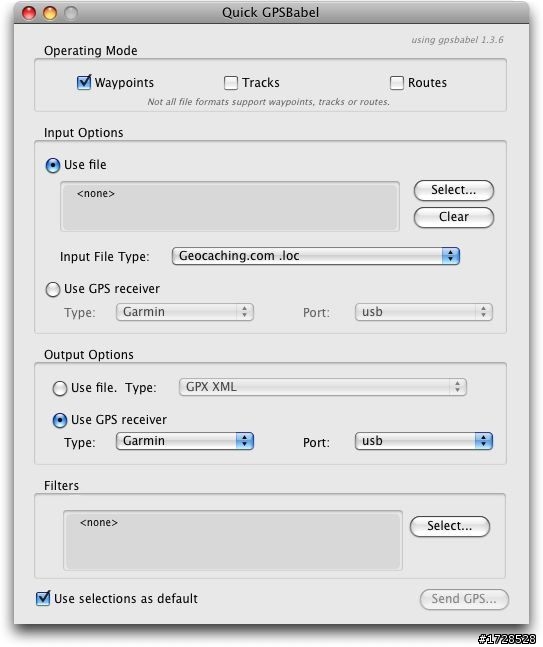Open the input Port usb dropdown
The image size is (543, 647).
click(424, 312)
